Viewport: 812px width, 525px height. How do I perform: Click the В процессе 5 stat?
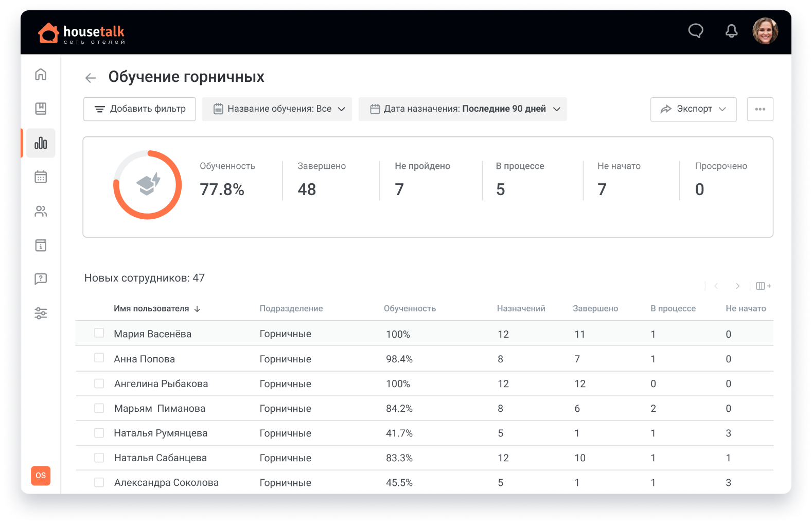click(520, 181)
